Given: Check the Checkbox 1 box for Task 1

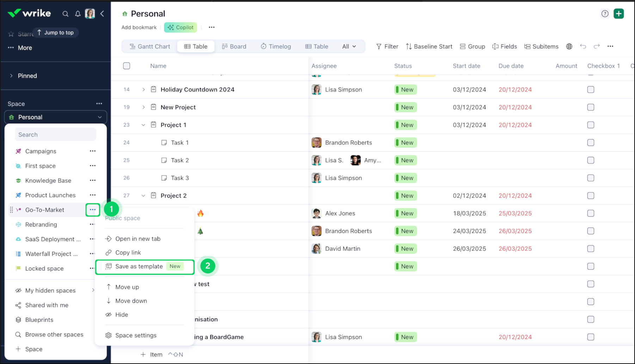Looking at the screenshot, I should pyautogui.click(x=591, y=143).
